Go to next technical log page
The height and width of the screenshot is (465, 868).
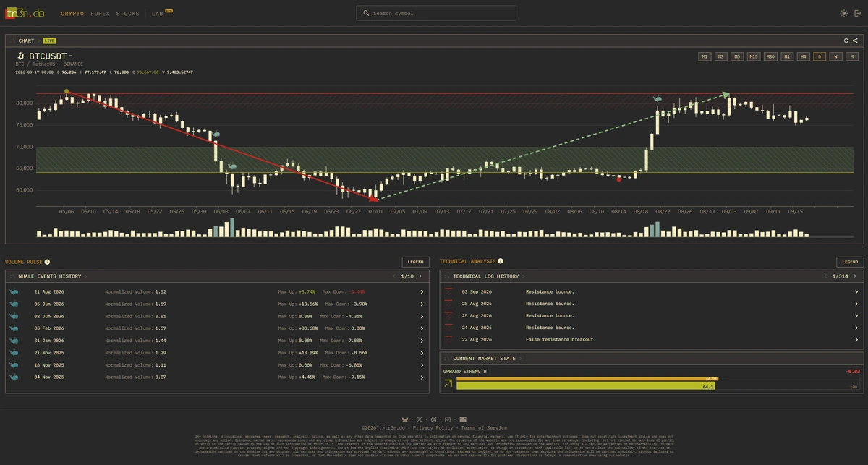pos(856,276)
